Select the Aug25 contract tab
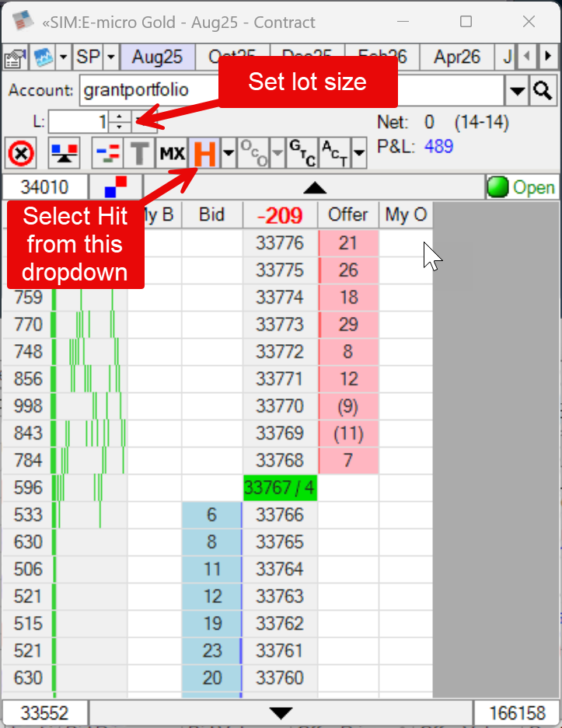 click(157, 57)
